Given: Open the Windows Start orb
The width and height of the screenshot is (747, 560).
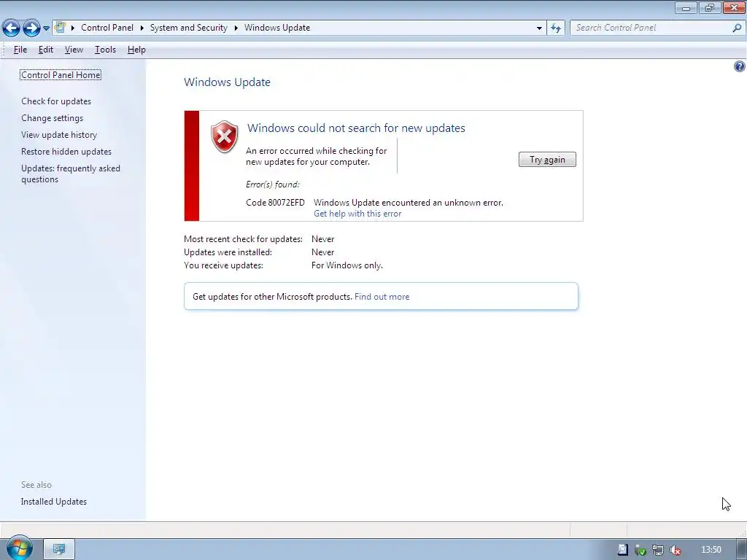Looking at the screenshot, I should tap(20, 548).
